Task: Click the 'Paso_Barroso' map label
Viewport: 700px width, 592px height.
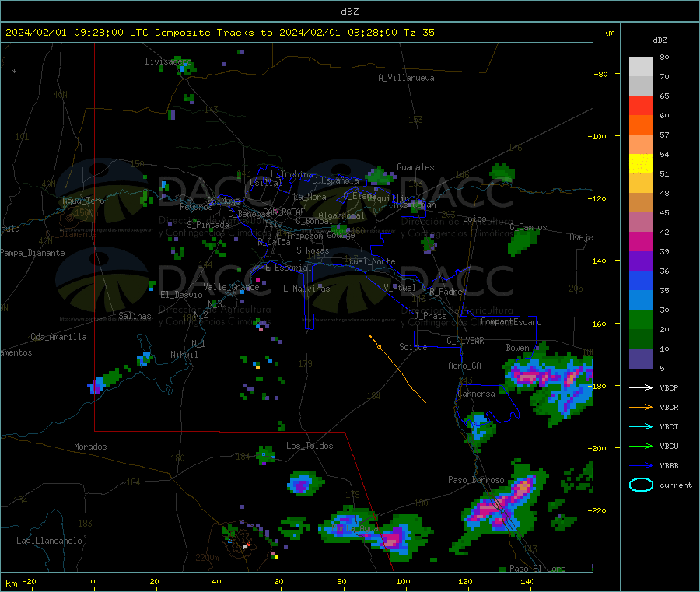Action: tap(476, 480)
